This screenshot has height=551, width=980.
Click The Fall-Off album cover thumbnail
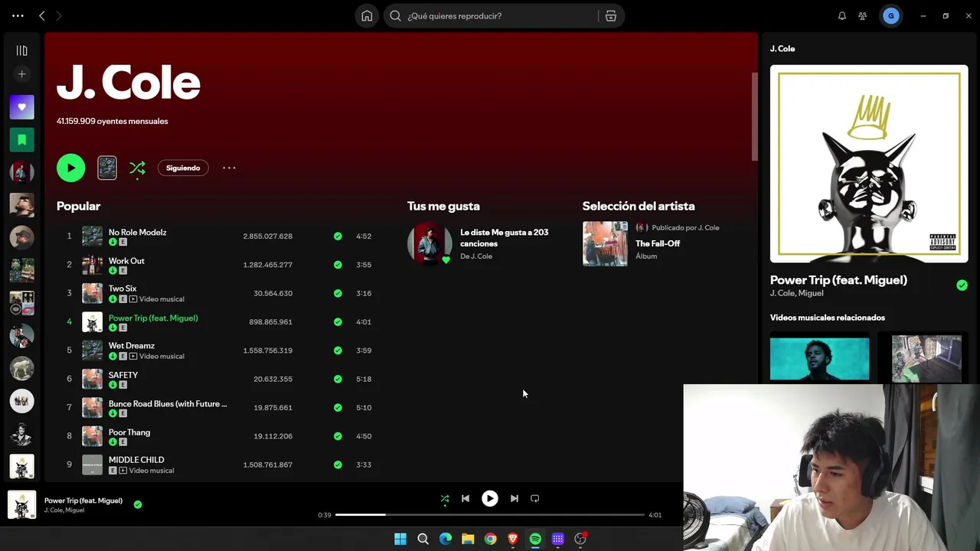click(605, 243)
